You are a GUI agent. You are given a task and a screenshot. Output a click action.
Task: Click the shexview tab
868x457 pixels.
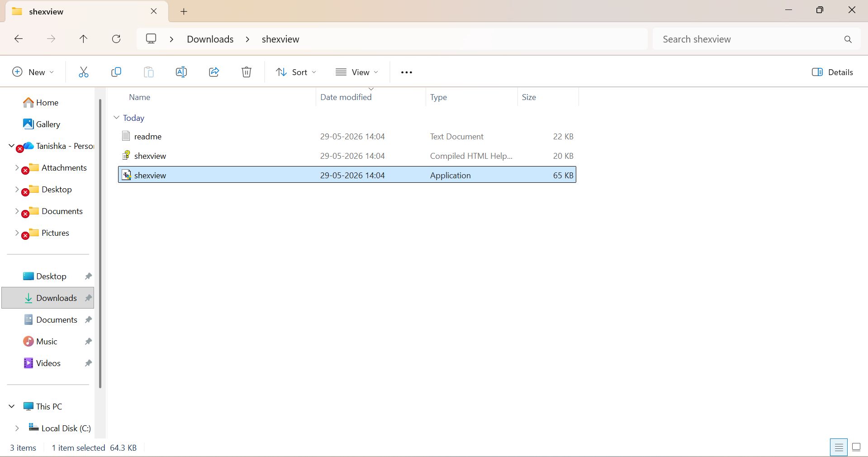click(86, 12)
